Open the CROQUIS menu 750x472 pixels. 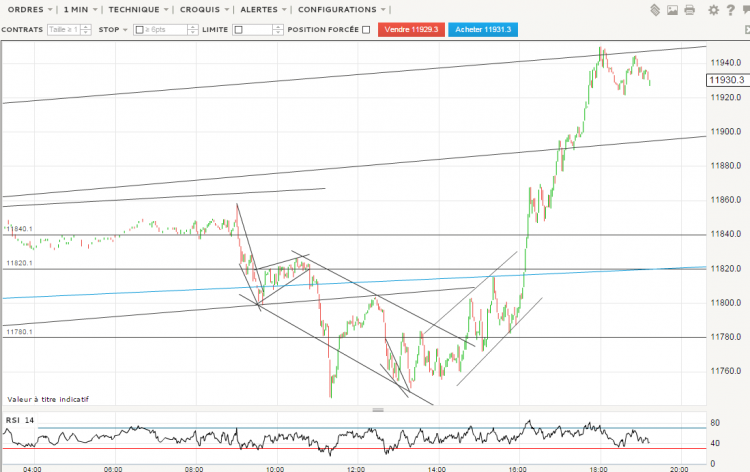pyautogui.click(x=204, y=10)
